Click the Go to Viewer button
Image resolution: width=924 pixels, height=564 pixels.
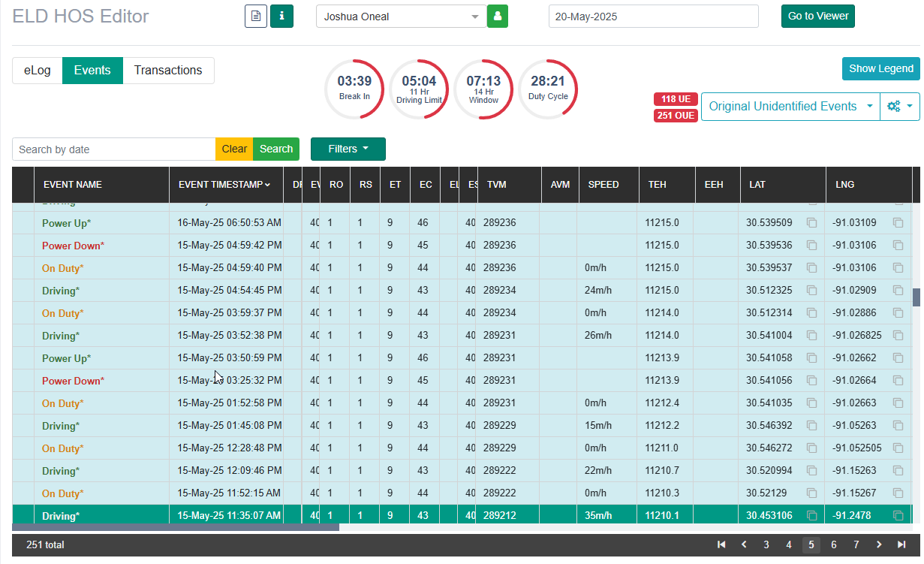tap(818, 16)
